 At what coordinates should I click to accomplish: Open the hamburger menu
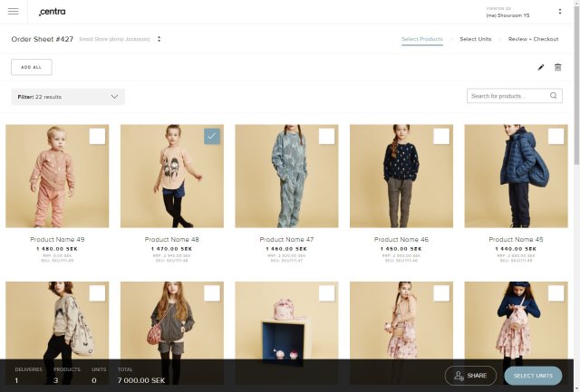[x=13, y=11]
